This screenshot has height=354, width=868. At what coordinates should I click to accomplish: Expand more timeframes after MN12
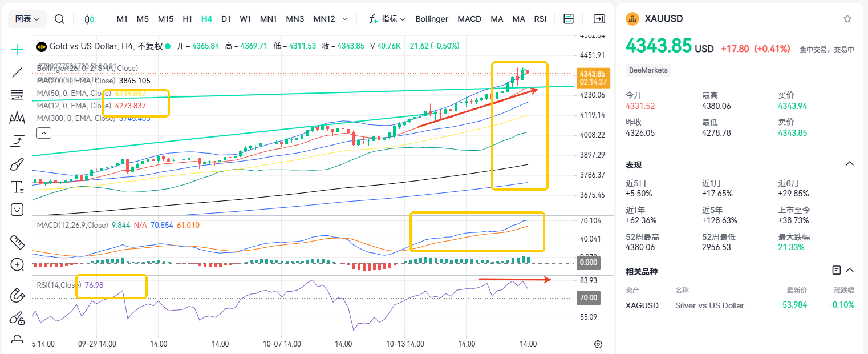click(345, 19)
